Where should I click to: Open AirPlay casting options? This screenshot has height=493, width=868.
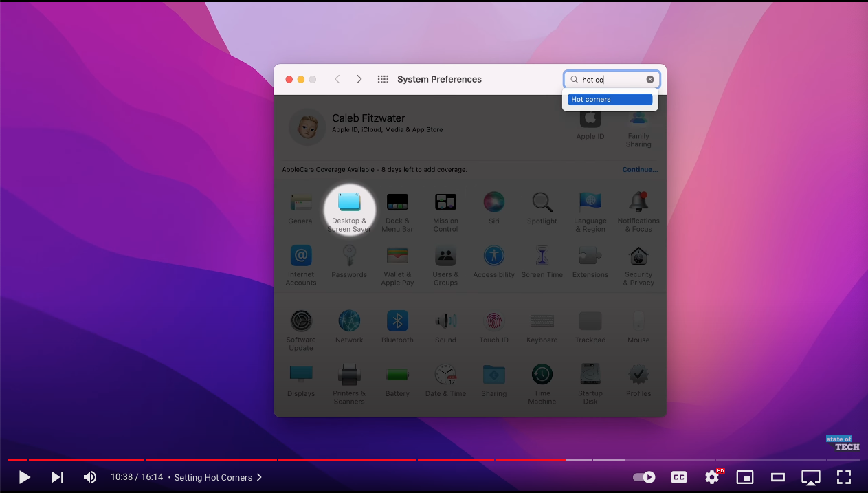tap(811, 477)
